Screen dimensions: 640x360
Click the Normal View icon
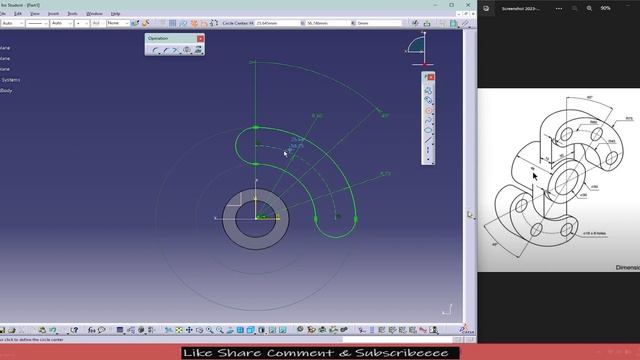pyautogui.click(x=230, y=330)
